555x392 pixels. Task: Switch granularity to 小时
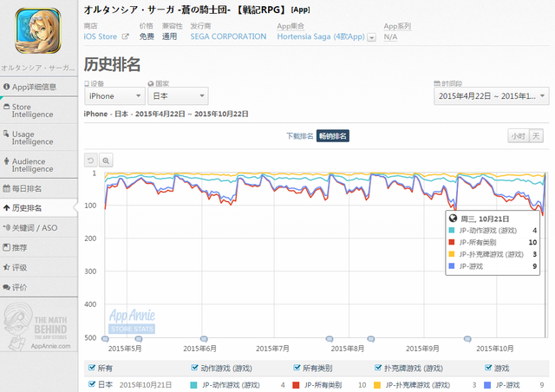click(x=518, y=136)
